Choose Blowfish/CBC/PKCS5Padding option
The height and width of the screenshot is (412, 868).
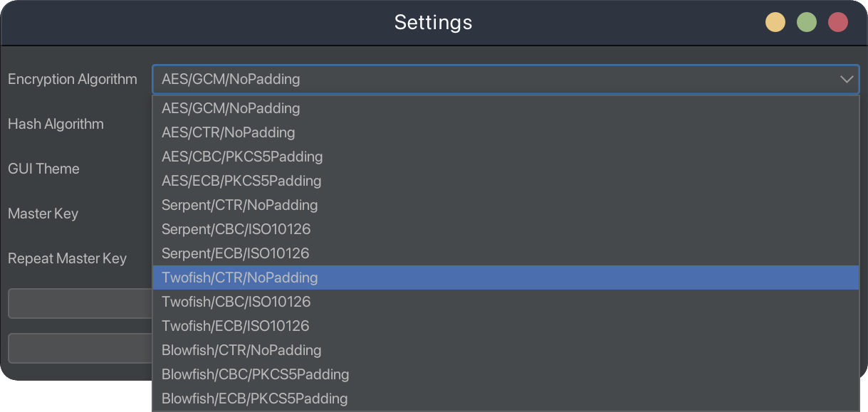point(255,375)
